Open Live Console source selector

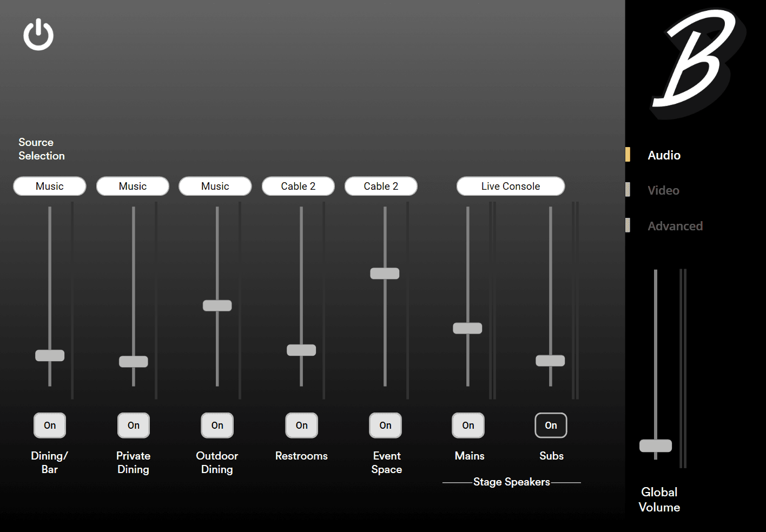coord(511,186)
